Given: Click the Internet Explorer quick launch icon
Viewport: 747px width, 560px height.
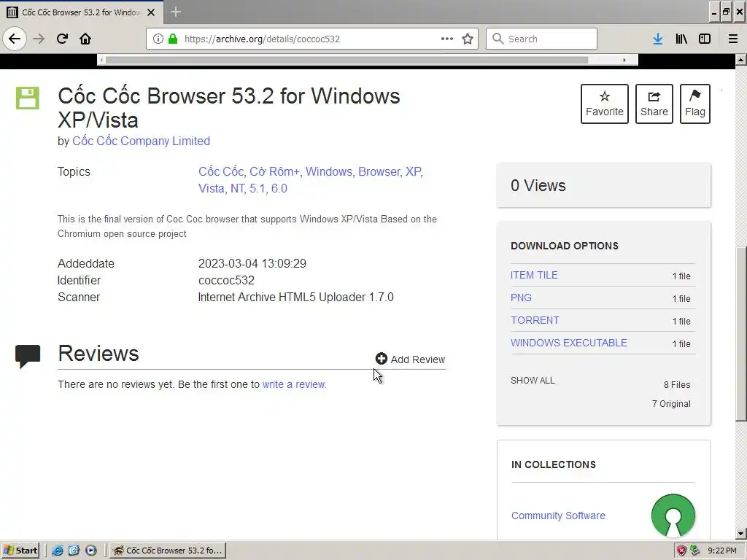Looking at the screenshot, I should click(58, 551).
